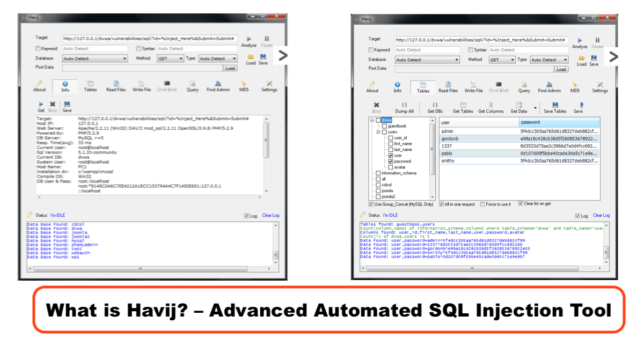Click the Target URL field in right window
The image size is (644, 338).
coord(481,40)
